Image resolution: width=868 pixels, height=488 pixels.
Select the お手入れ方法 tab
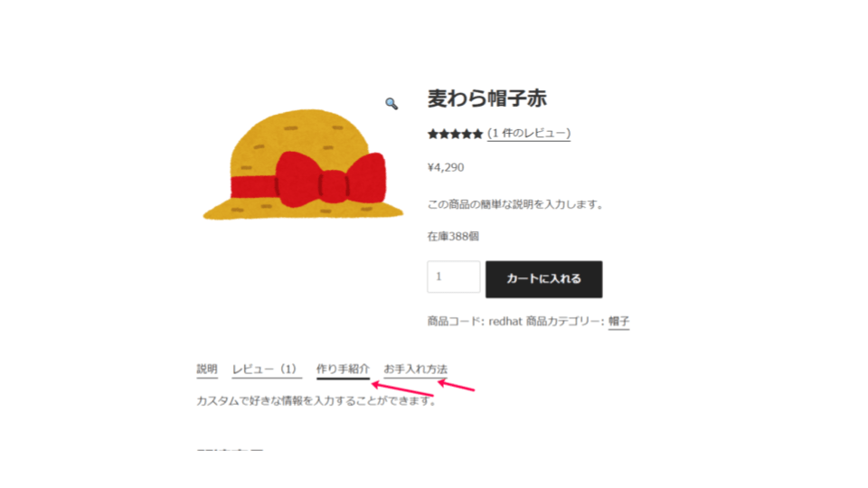416,369
